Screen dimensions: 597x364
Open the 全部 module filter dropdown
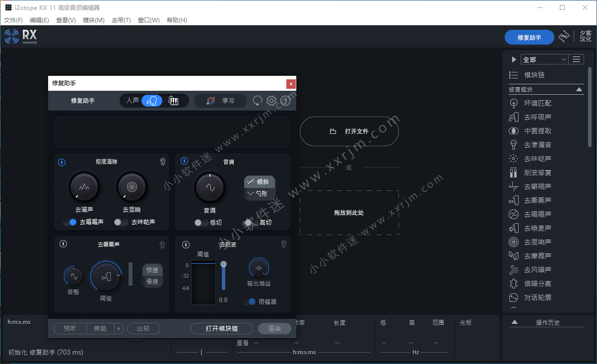[544, 60]
